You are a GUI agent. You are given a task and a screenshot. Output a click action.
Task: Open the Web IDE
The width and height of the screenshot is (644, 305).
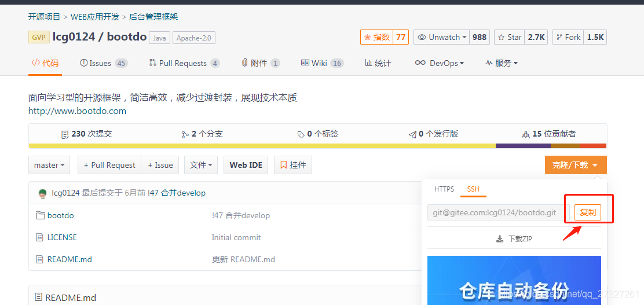click(x=246, y=165)
